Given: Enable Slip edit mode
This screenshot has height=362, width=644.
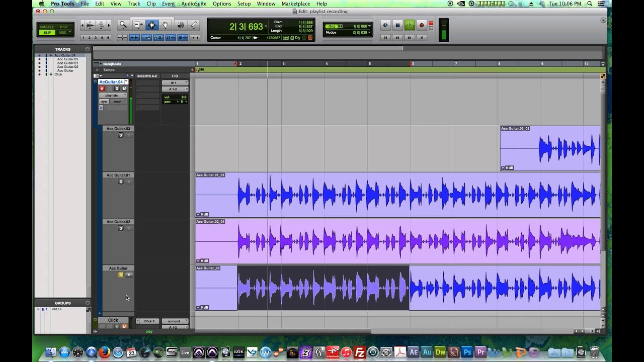Looking at the screenshot, I should coord(47,33).
